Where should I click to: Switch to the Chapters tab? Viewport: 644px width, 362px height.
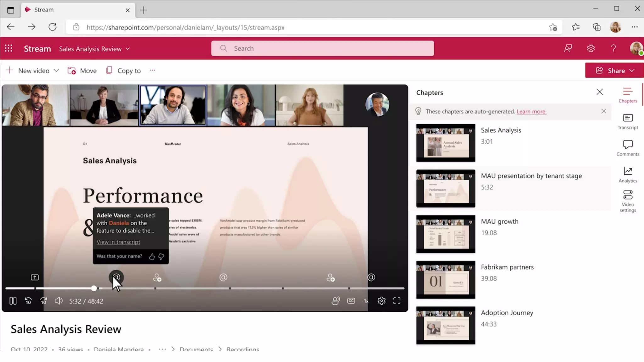tap(628, 95)
